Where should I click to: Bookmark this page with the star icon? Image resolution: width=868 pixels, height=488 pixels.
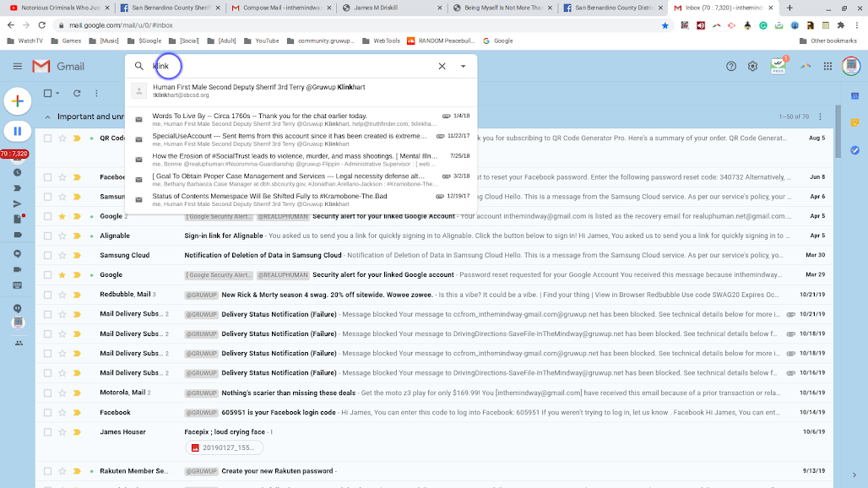[665, 25]
